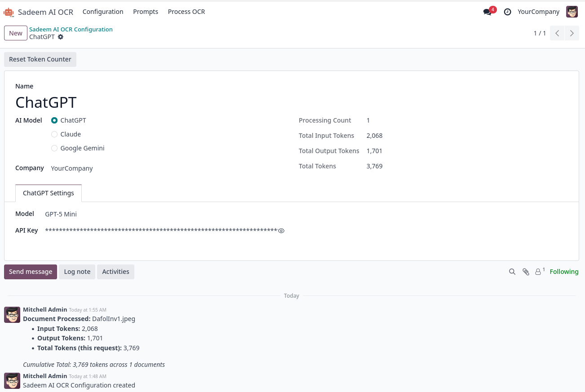The height and width of the screenshot is (392, 585).
Task: Click the Cumulative Total summary line
Action: tap(94, 365)
